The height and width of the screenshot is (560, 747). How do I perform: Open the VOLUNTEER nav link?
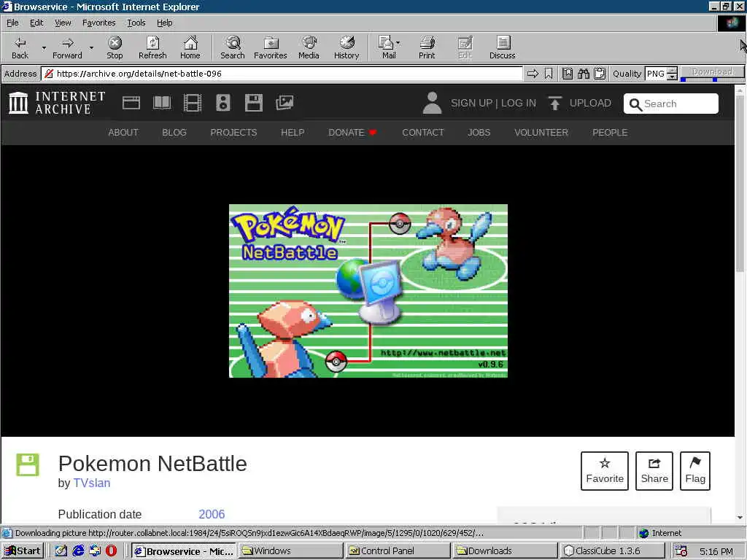(x=541, y=133)
